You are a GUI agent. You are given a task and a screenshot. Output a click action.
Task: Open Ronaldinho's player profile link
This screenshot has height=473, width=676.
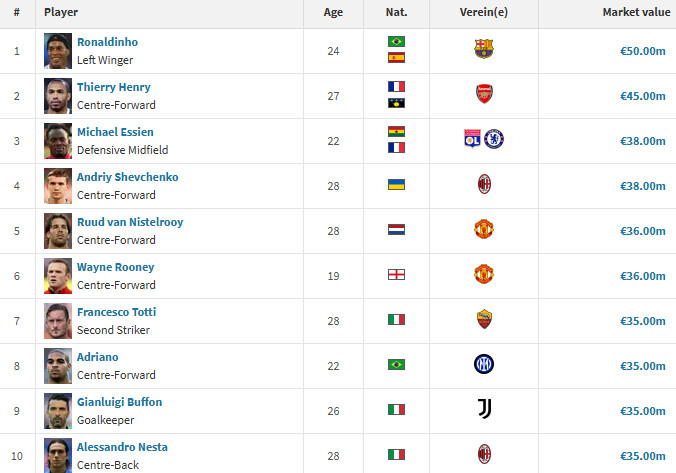point(107,42)
